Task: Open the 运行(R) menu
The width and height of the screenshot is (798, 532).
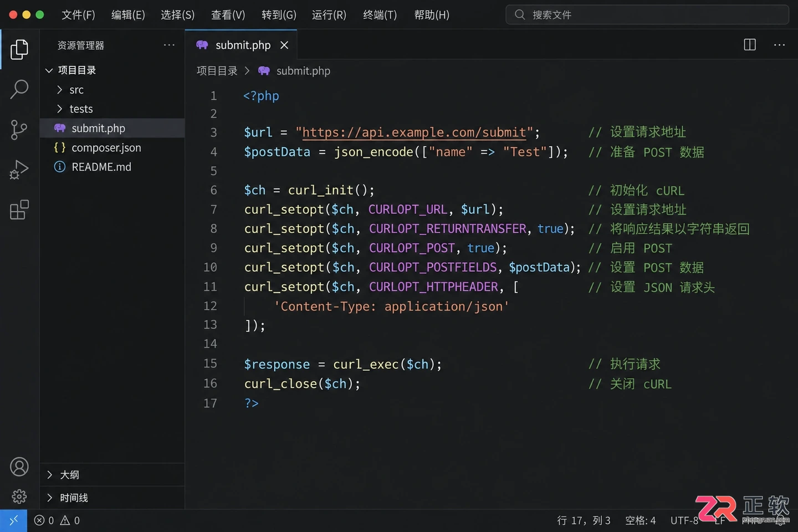Action: point(329,15)
